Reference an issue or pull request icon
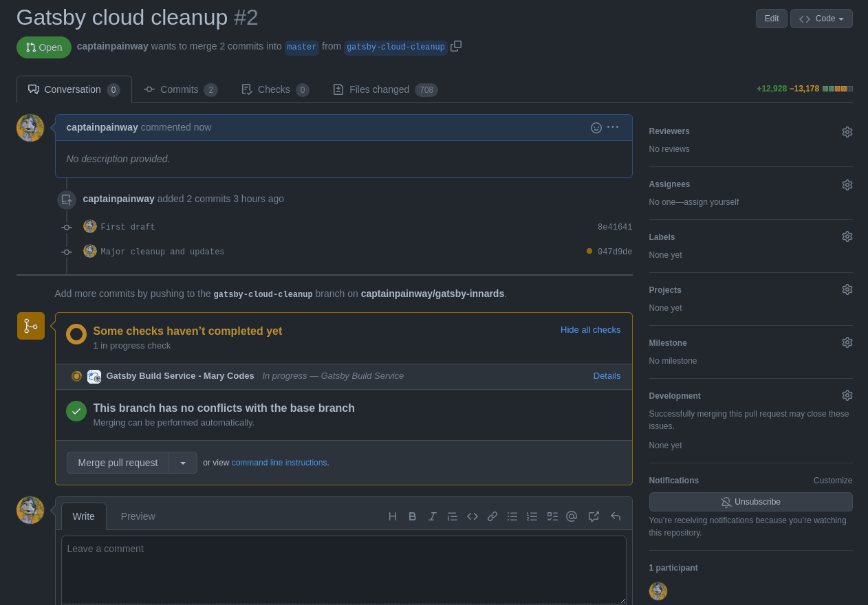The height and width of the screenshot is (605, 868). [x=594, y=516]
